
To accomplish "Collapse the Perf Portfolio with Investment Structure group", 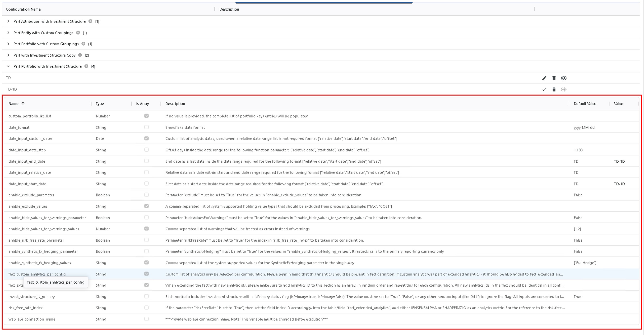I will pos(8,66).
